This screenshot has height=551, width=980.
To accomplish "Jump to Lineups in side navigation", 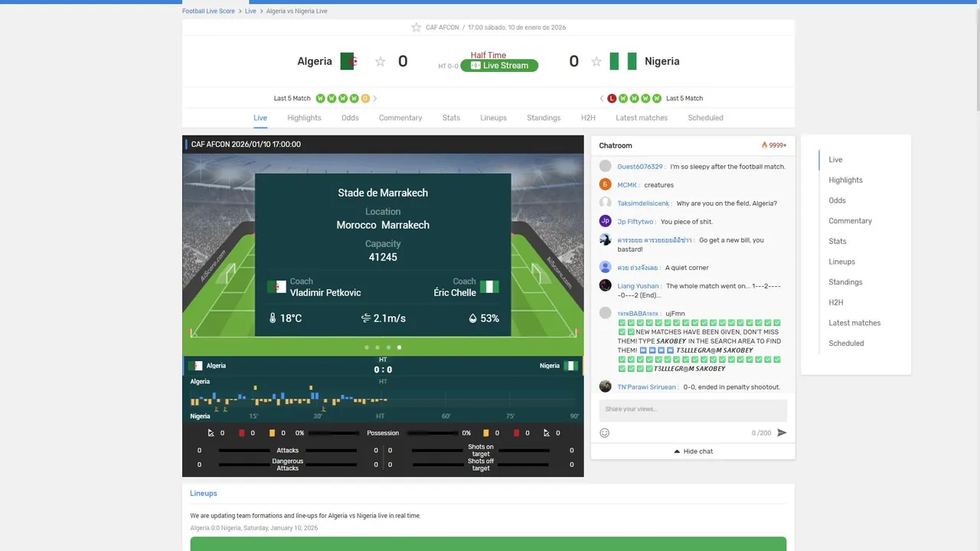I will click(x=841, y=262).
